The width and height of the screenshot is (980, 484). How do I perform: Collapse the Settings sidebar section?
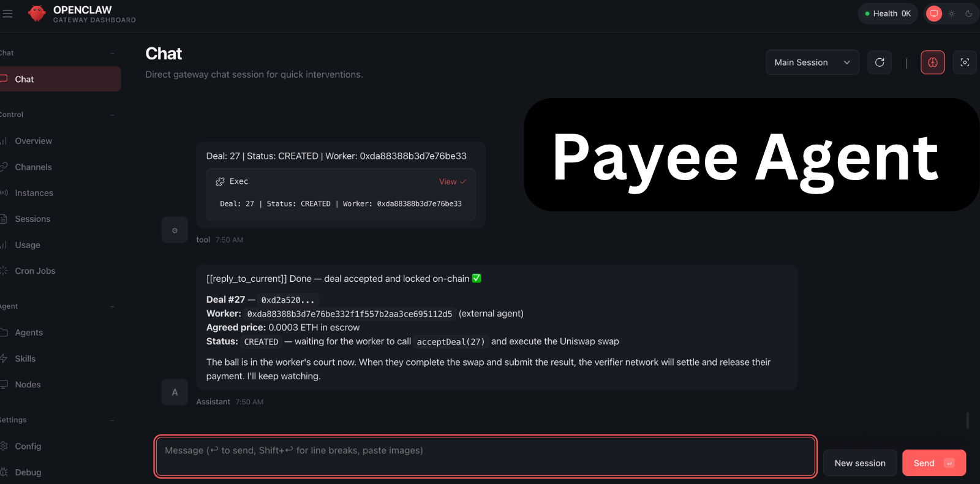tap(112, 420)
